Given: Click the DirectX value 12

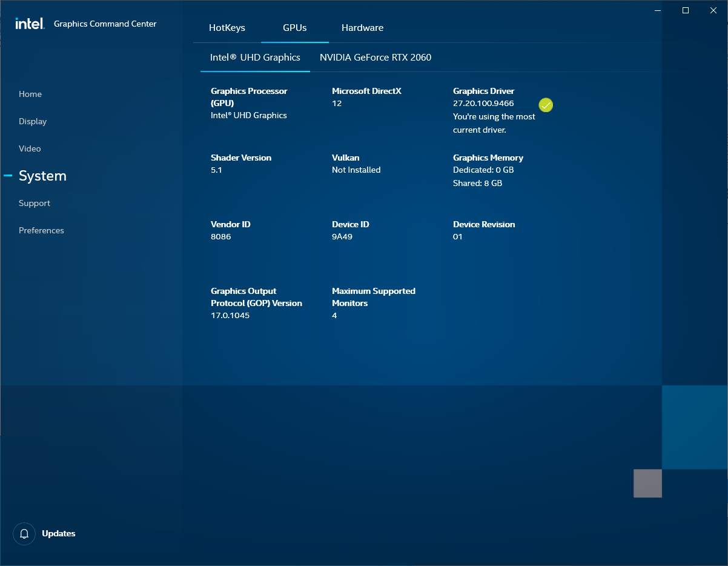Looking at the screenshot, I should click(337, 104).
